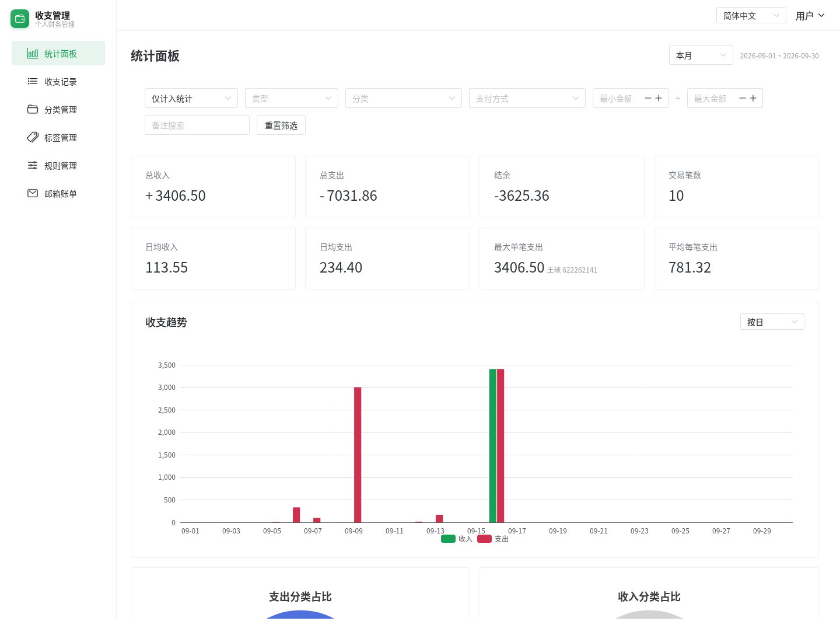Screen dimensions: 840x621
Task: Open the 本月 date range dropdown
Action: (701, 55)
